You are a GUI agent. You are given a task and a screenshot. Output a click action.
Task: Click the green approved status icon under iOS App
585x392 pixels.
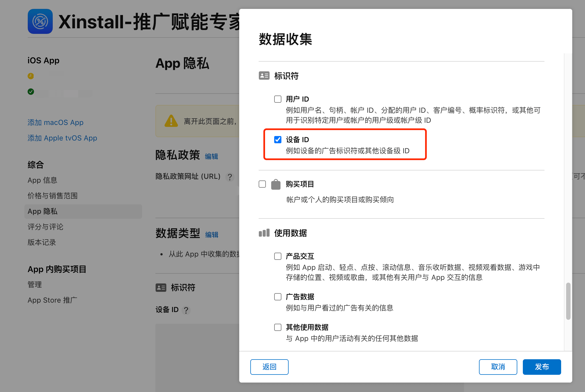pyautogui.click(x=31, y=92)
